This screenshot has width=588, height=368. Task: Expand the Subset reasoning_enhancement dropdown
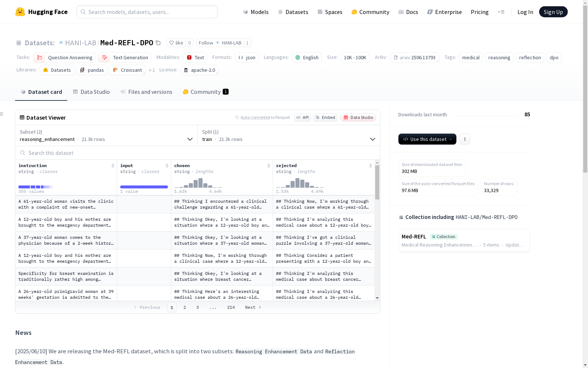107,135
